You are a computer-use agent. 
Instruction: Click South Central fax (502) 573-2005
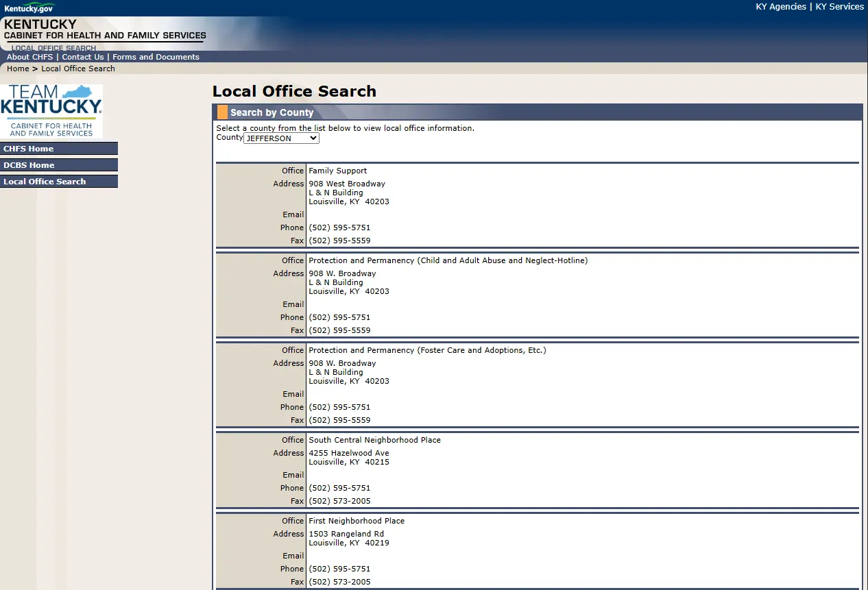point(339,501)
